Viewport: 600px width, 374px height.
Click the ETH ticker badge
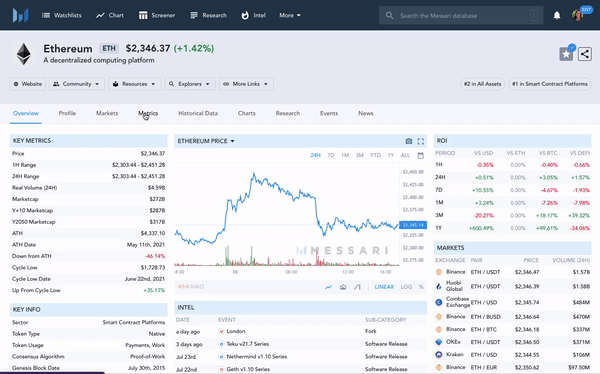[x=109, y=48]
